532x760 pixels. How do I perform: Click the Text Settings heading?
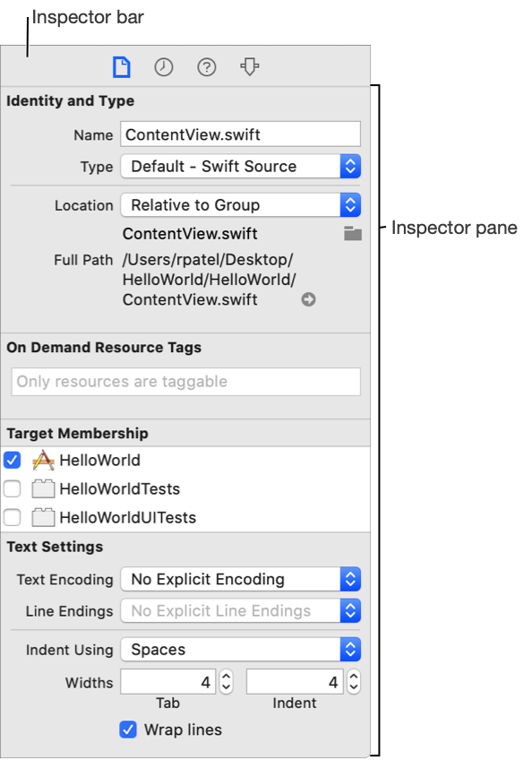[x=55, y=547]
